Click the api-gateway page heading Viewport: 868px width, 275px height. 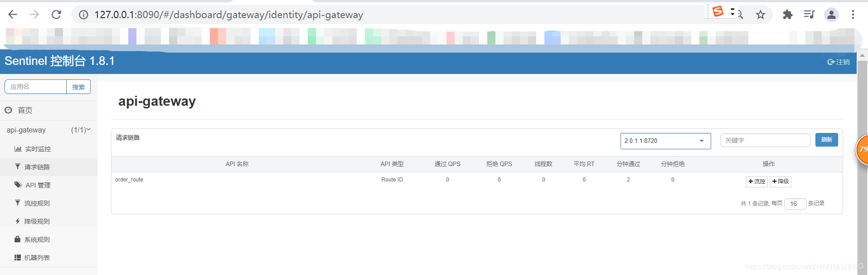157,101
